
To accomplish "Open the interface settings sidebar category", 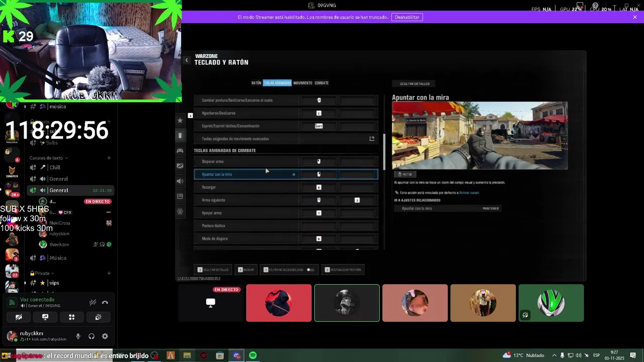I will (x=180, y=196).
